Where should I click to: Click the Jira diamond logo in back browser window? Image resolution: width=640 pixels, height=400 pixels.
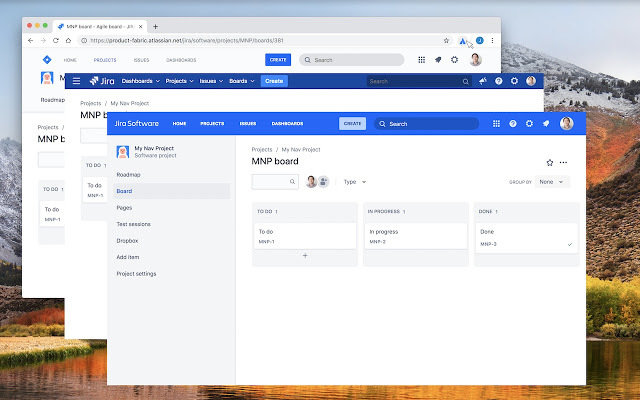[47, 60]
